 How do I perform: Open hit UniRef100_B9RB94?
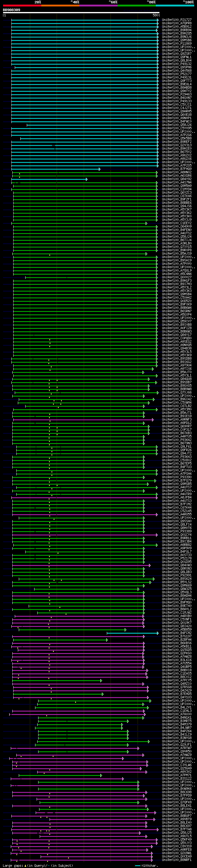tap(177, 30)
